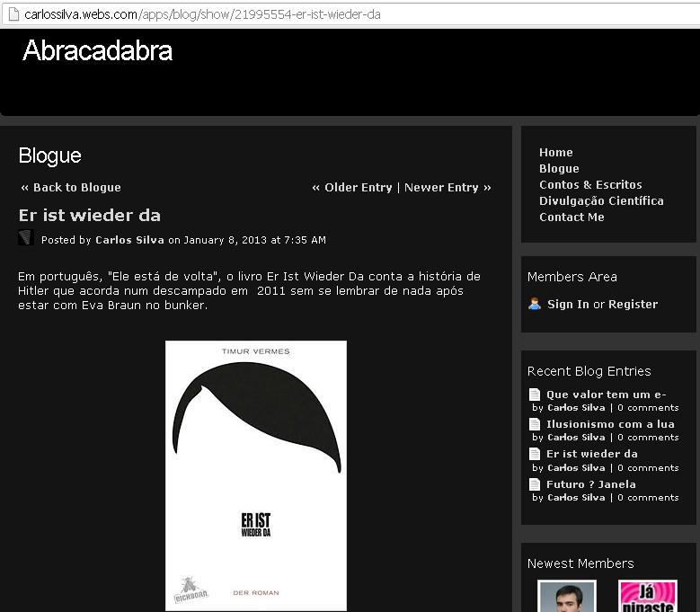Open the Abracadabra site title
The width and height of the screenshot is (700, 612).
pyautogui.click(x=97, y=50)
